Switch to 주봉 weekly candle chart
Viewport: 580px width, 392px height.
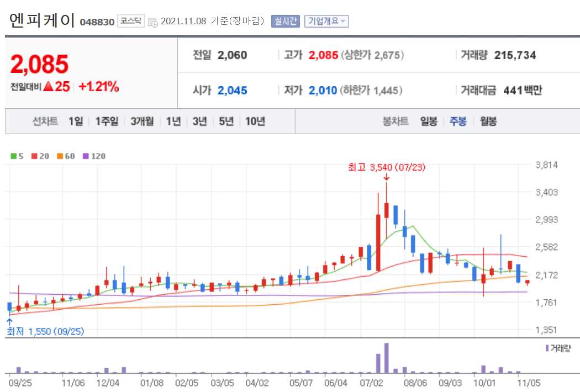tap(458, 121)
